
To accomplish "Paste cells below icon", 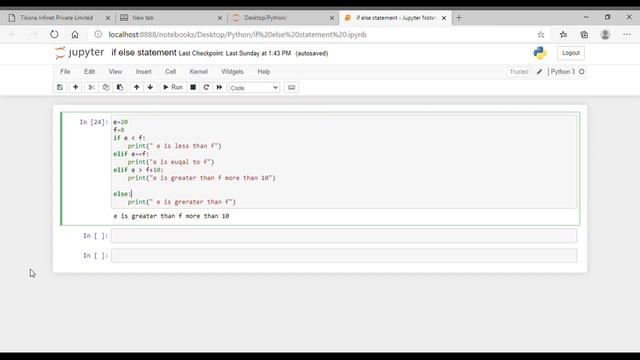I will pos(120,87).
